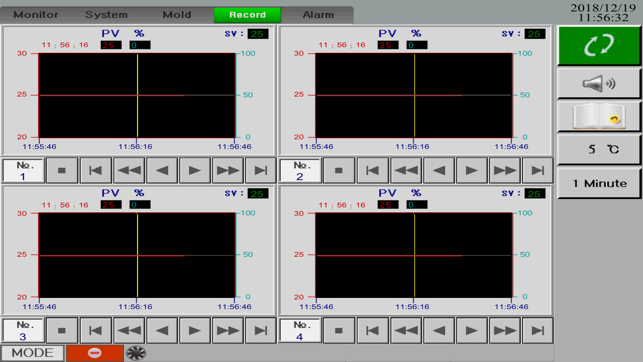The height and width of the screenshot is (362, 643).
Task: Skip to end on chart No. 1
Action: tap(260, 170)
